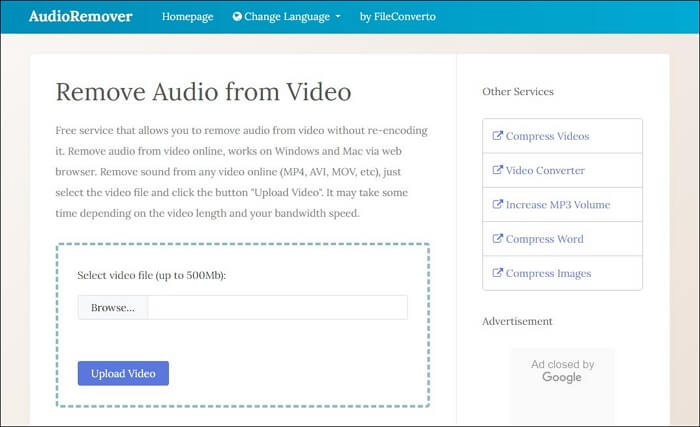700x427 pixels.
Task: Click the globe icon beside Change Language
Action: [237, 17]
